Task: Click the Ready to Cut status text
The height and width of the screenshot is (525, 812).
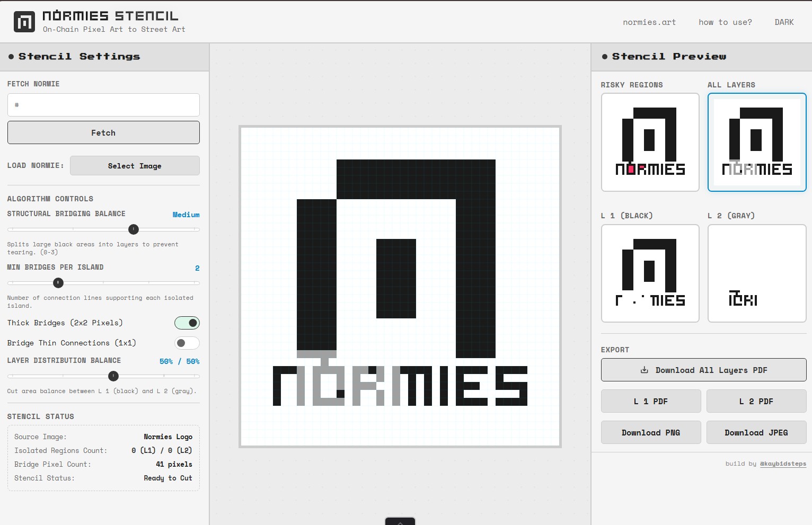Action: [x=168, y=478]
